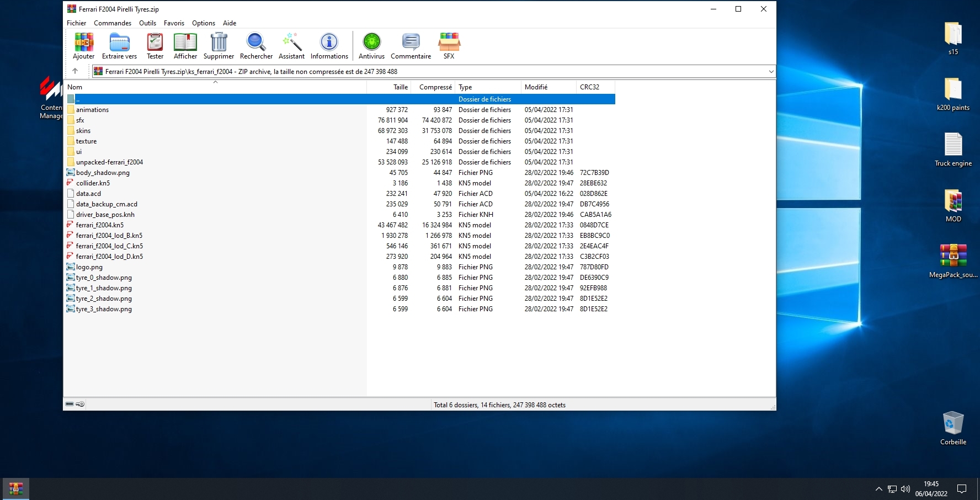980x500 pixels.
Task: Click the volume tray icon
Action: [906, 489]
